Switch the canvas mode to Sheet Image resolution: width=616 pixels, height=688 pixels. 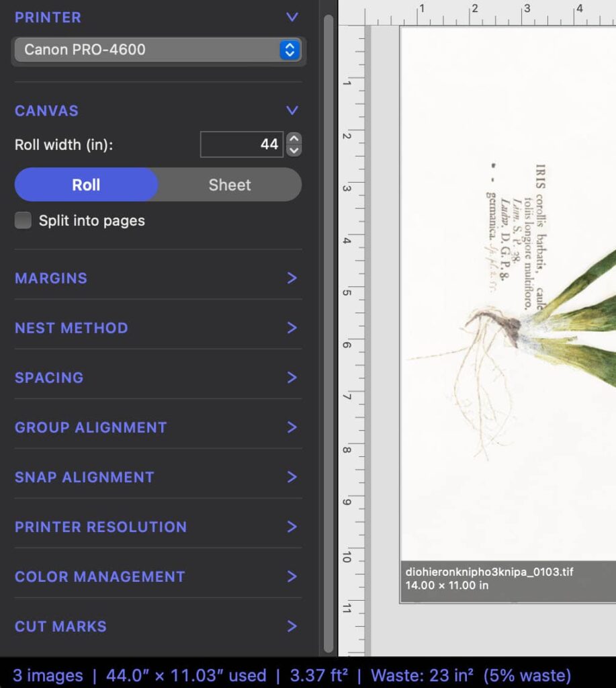coord(230,185)
